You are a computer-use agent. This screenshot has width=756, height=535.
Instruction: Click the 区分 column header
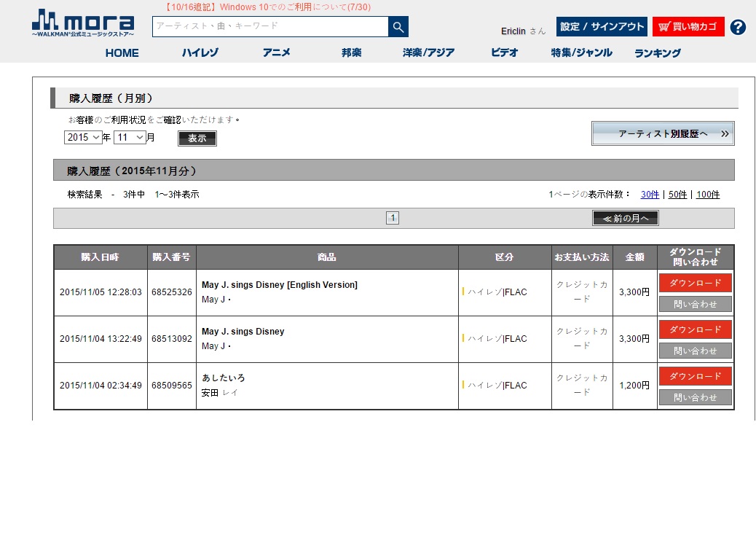tap(504, 257)
